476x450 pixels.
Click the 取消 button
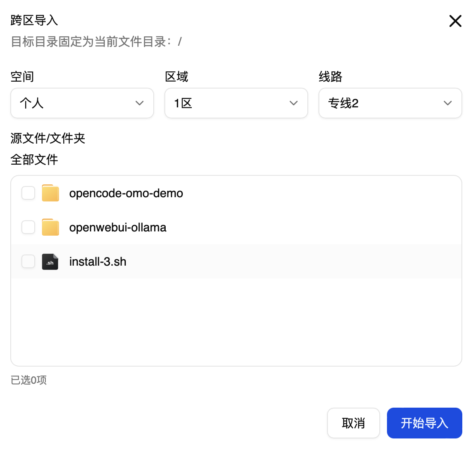tap(353, 423)
